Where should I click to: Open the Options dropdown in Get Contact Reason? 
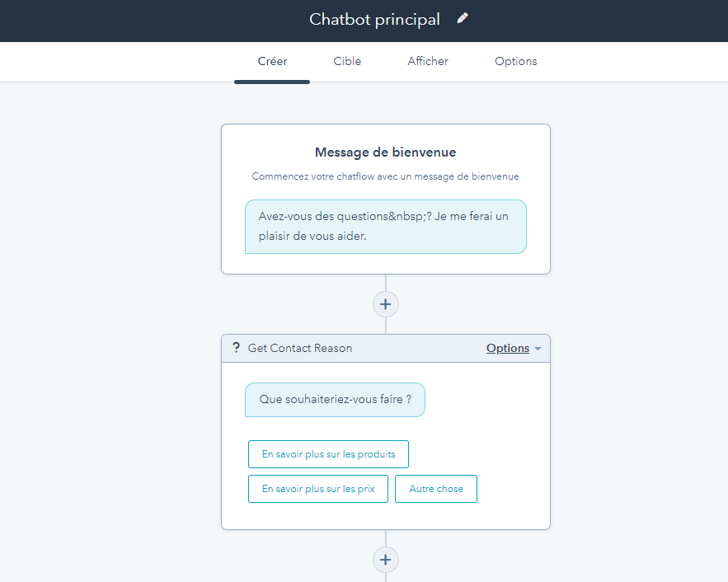(508, 348)
